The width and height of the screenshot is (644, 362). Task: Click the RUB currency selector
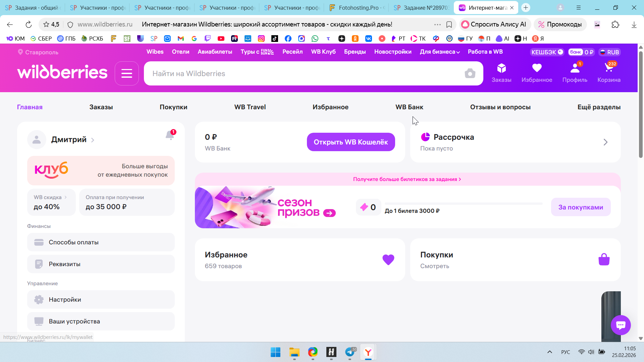pyautogui.click(x=610, y=52)
